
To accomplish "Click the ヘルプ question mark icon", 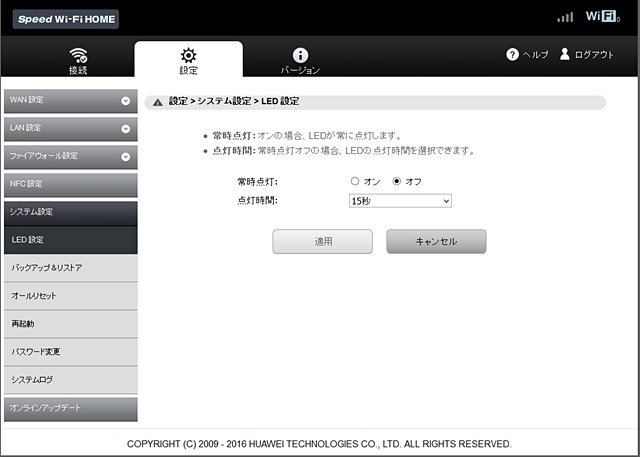I will pos(512,54).
